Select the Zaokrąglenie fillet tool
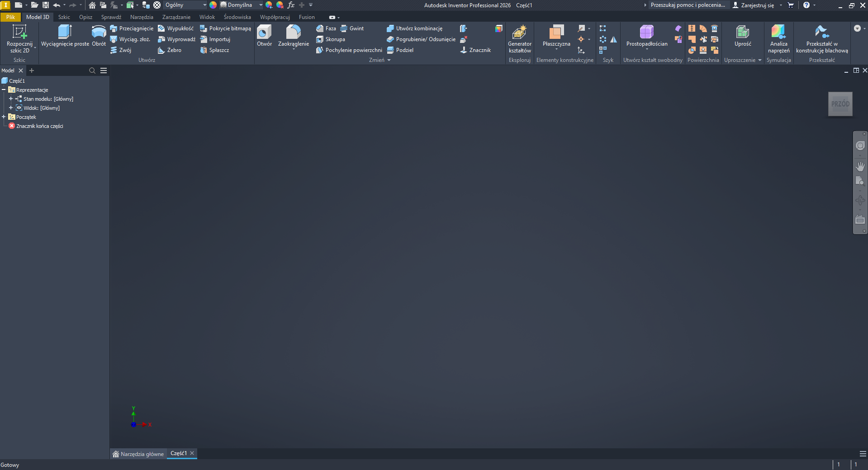The image size is (868, 470). pyautogui.click(x=293, y=32)
